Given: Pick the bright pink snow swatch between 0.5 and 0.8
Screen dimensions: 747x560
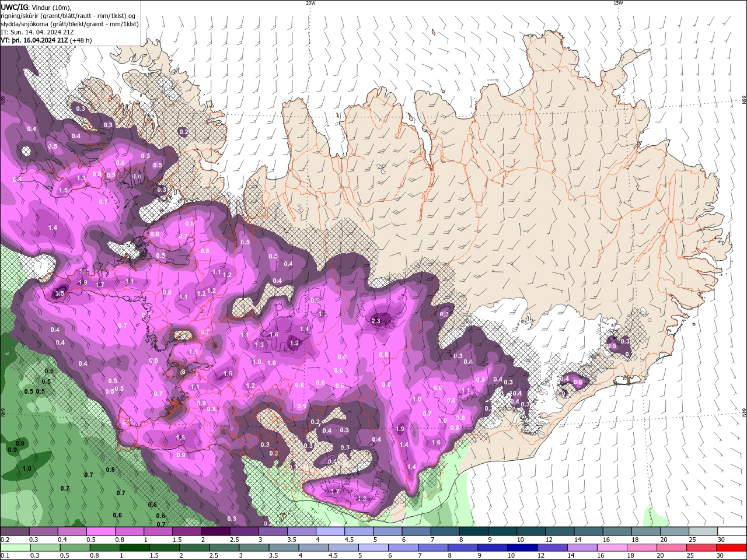Looking at the screenshot, I should (100, 531).
